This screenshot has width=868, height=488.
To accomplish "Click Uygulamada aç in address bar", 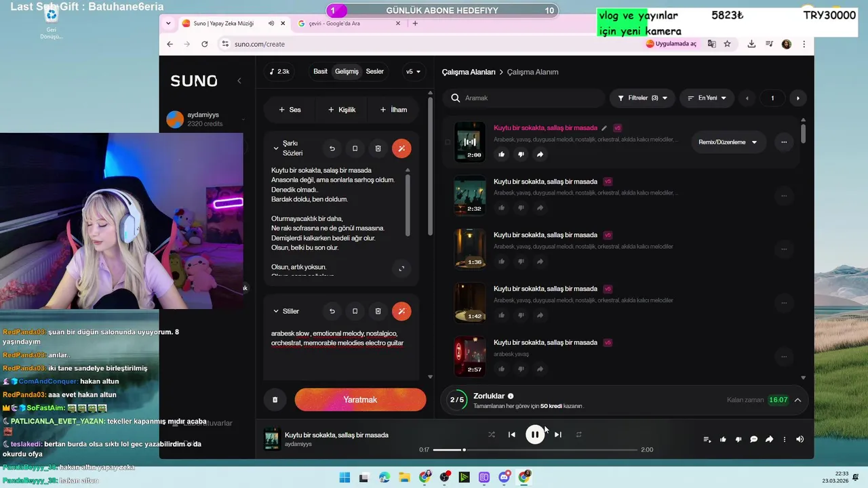I will click(x=671, y=44).
